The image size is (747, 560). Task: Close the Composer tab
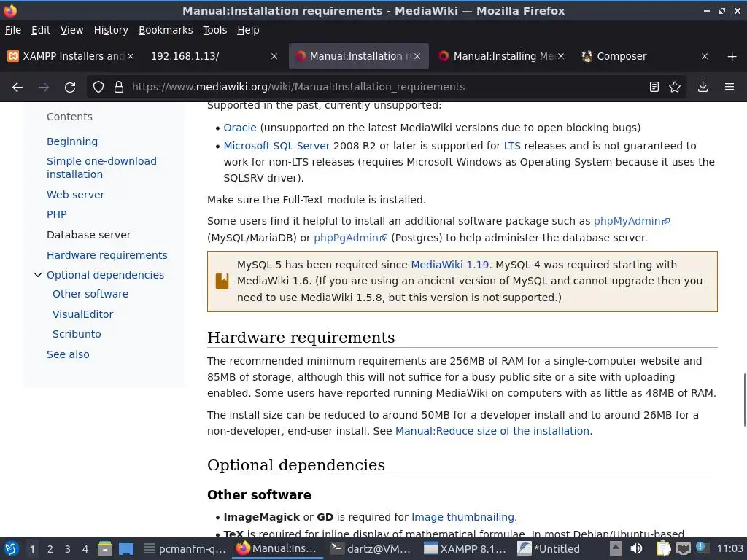tap(705, 56)
